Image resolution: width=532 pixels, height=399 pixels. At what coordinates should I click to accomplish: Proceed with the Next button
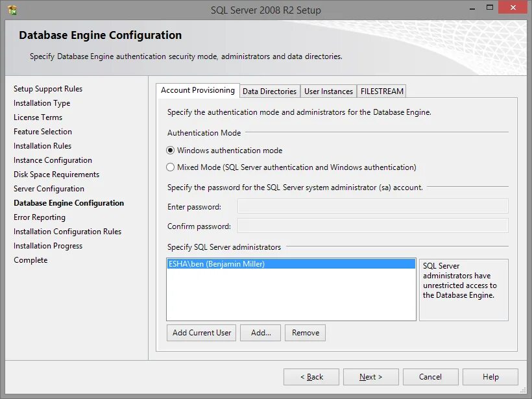[371, 377]
